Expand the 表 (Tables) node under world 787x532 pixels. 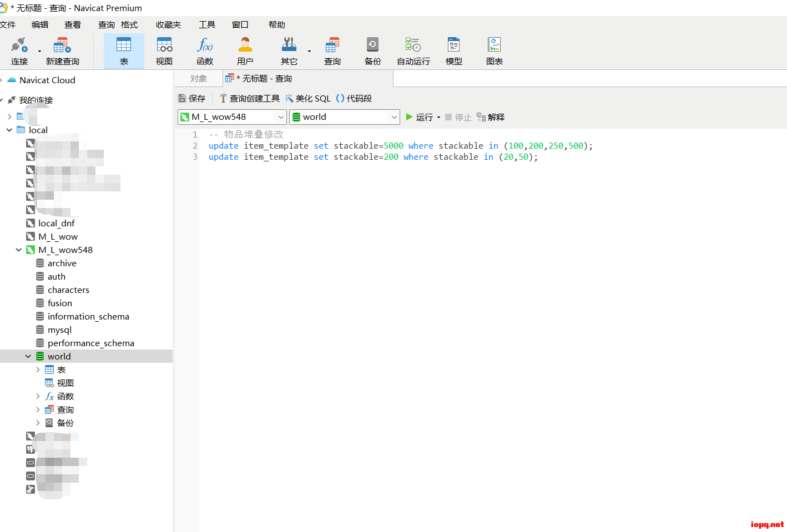(38, 370)
